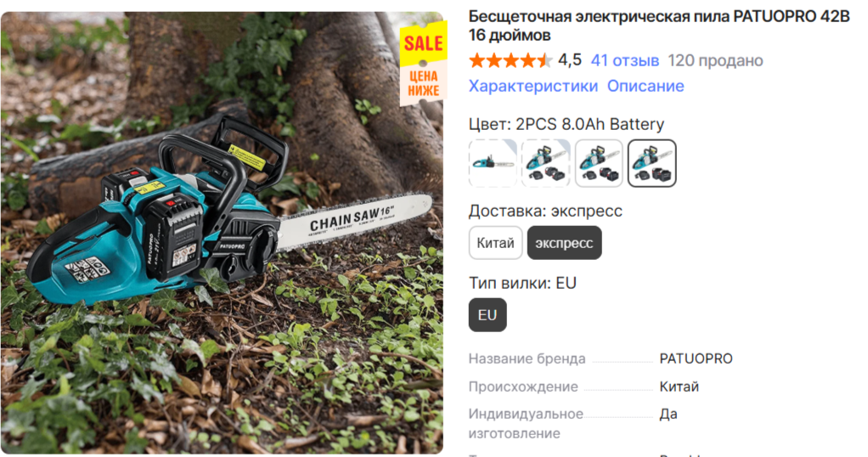Jump to Описание section
The height and width of the screenshot is (457, 868).
tap(645, 86)
